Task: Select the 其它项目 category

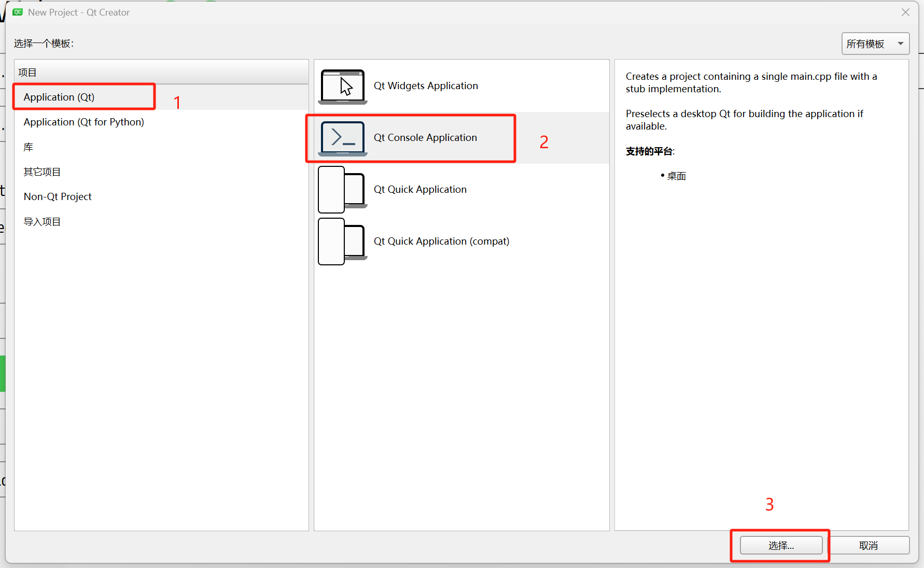Action: coord(42,172)
